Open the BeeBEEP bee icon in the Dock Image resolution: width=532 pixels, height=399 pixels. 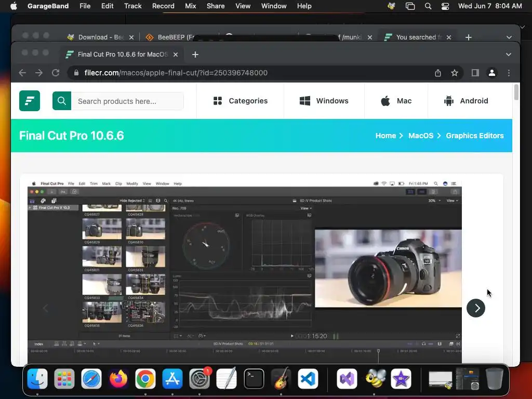click(374, 379)
